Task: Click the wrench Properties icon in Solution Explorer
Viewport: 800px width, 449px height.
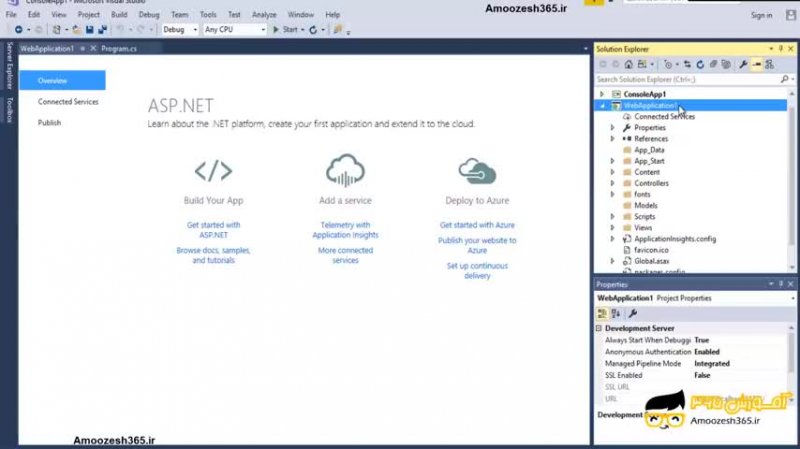Action: point(743,64)
